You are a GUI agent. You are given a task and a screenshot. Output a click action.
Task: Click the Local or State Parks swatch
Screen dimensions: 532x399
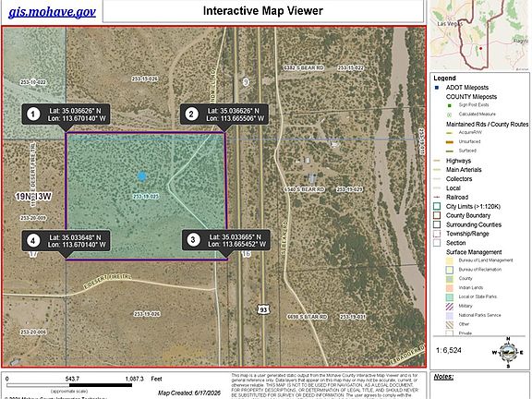(449, 296)
